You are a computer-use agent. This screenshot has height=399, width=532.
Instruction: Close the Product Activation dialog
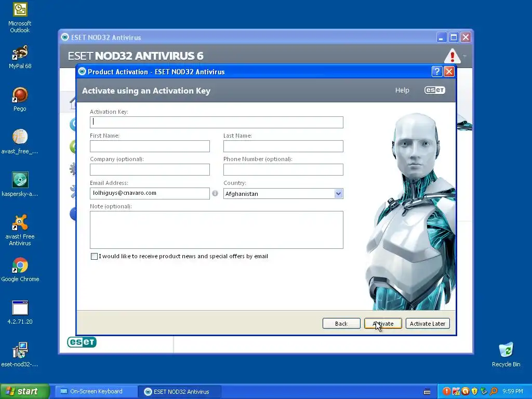(449, 72)
